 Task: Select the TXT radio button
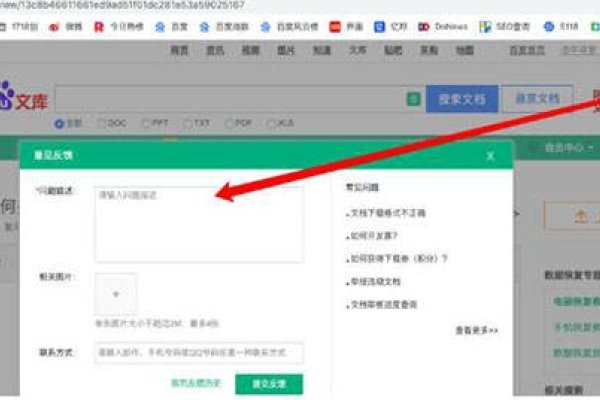[188, 123]
